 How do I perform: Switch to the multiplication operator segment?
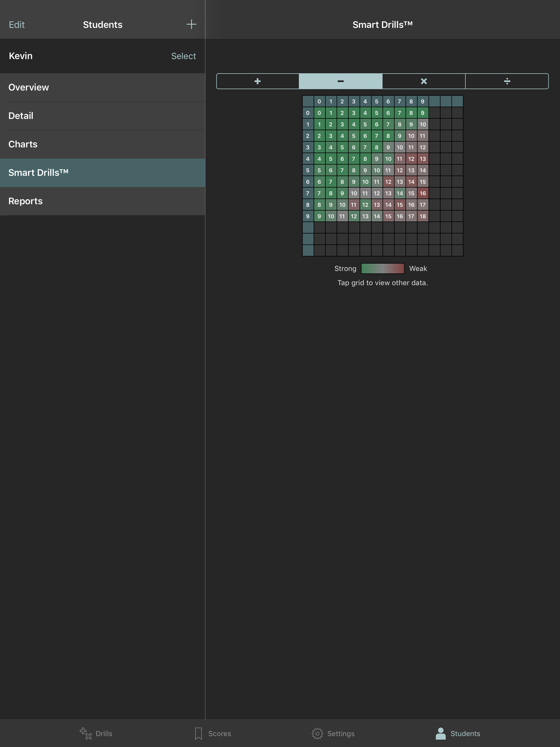424,81
